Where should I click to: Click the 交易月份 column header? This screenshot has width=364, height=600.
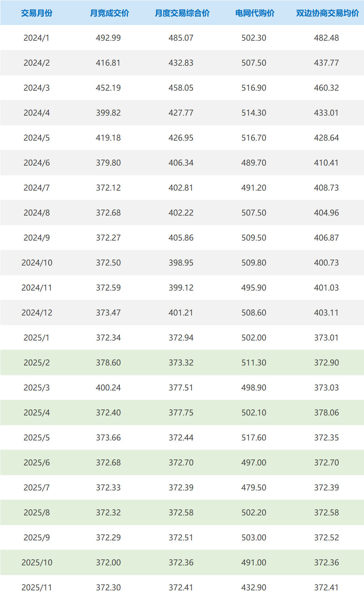point(36,13)
